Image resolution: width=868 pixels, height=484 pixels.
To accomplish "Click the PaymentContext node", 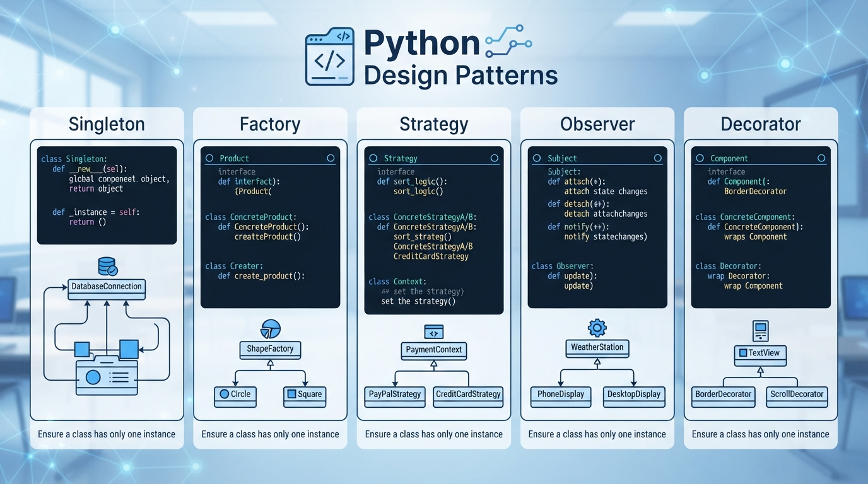I will point(434,350).
